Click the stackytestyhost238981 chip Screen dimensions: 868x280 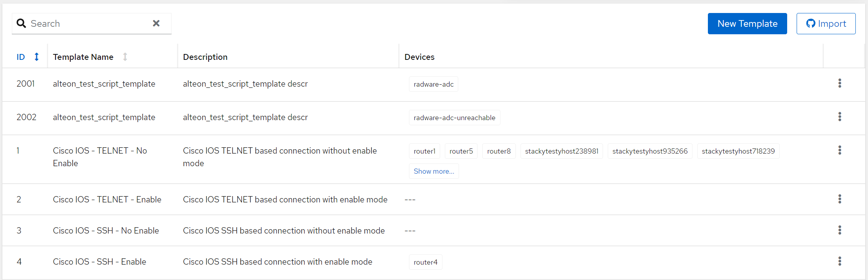click(562, 151)
